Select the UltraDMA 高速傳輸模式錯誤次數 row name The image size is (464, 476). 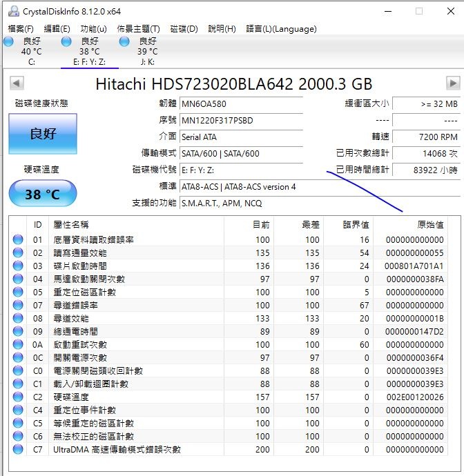click(117, 450)
